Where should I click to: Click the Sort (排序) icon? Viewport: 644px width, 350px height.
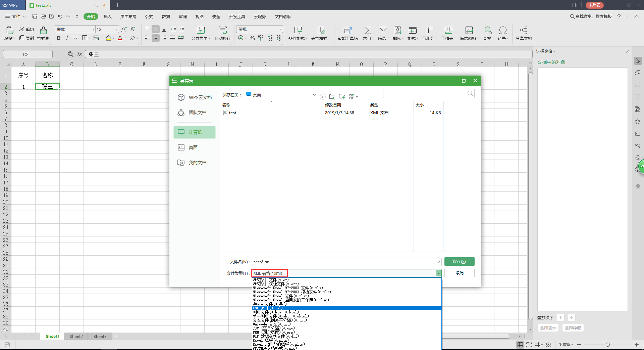(398, 30)
